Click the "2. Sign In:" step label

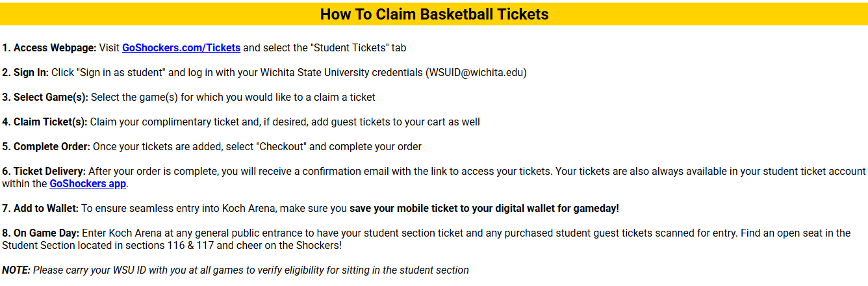25,72
